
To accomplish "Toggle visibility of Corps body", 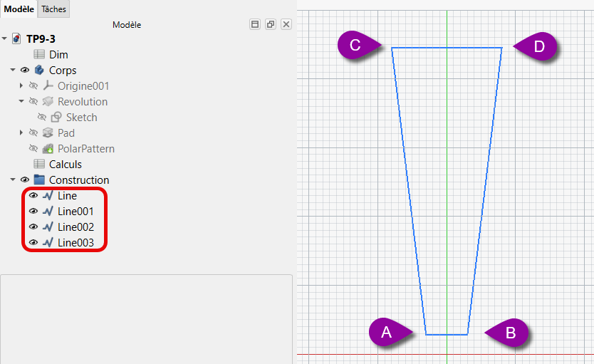I will 25,71.
